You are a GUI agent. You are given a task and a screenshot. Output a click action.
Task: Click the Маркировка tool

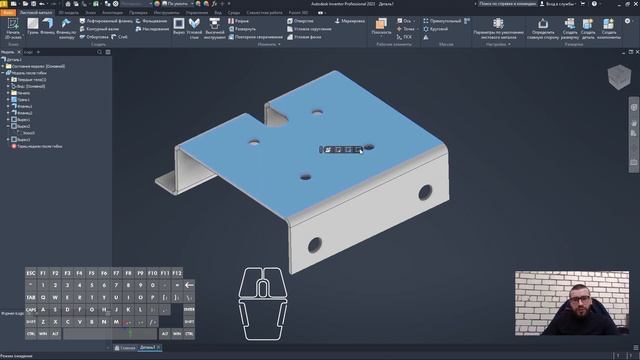pyautogui.click(x=349, y=21)
